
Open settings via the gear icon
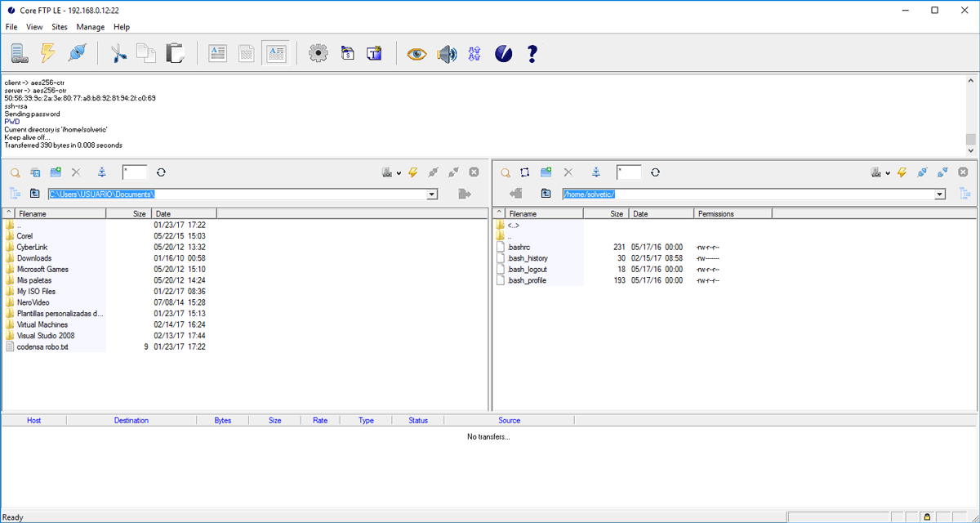coord(318,54)
